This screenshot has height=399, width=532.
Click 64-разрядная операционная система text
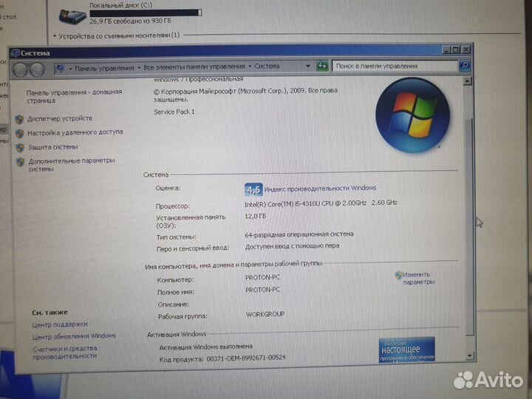[x=299, y=234]
